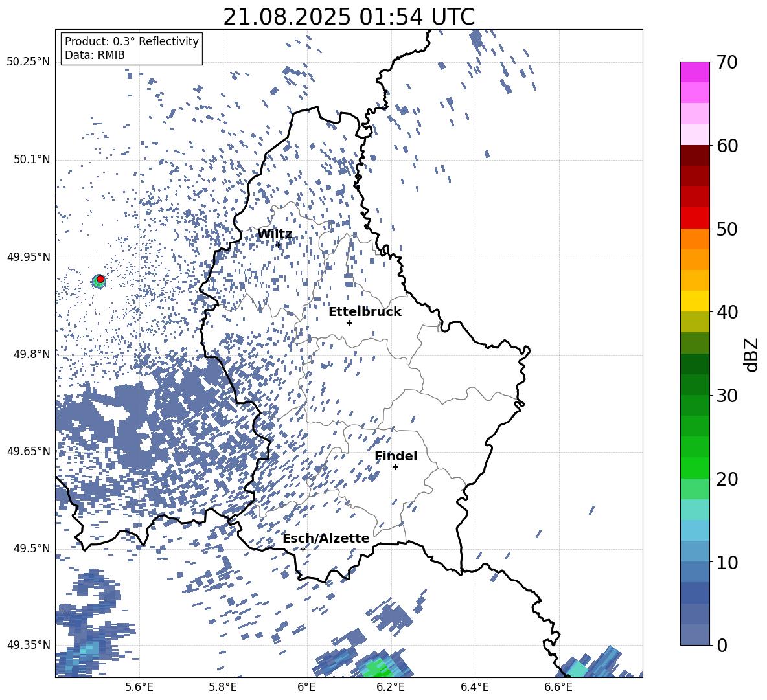Click the 49.35°N latitude label

[29, 645]
